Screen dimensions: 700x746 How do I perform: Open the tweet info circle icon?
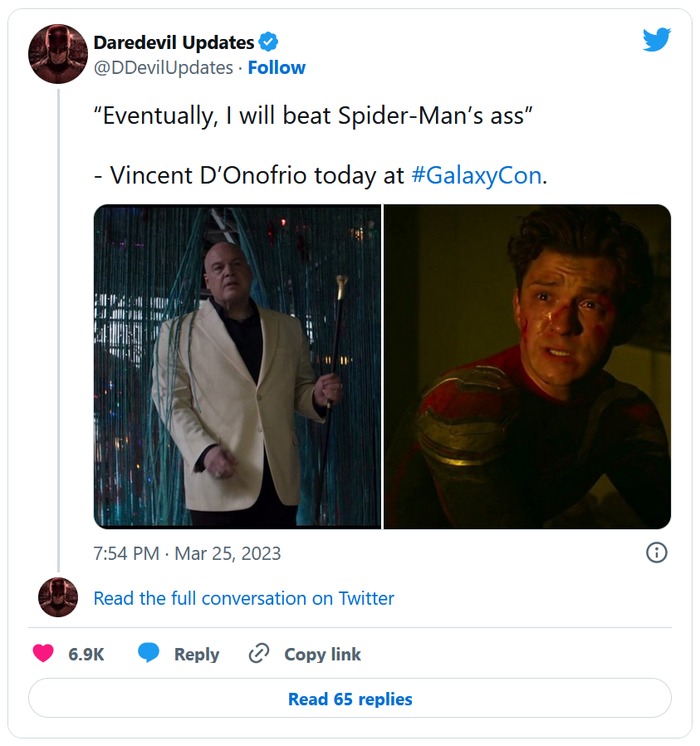click(656, 552)
